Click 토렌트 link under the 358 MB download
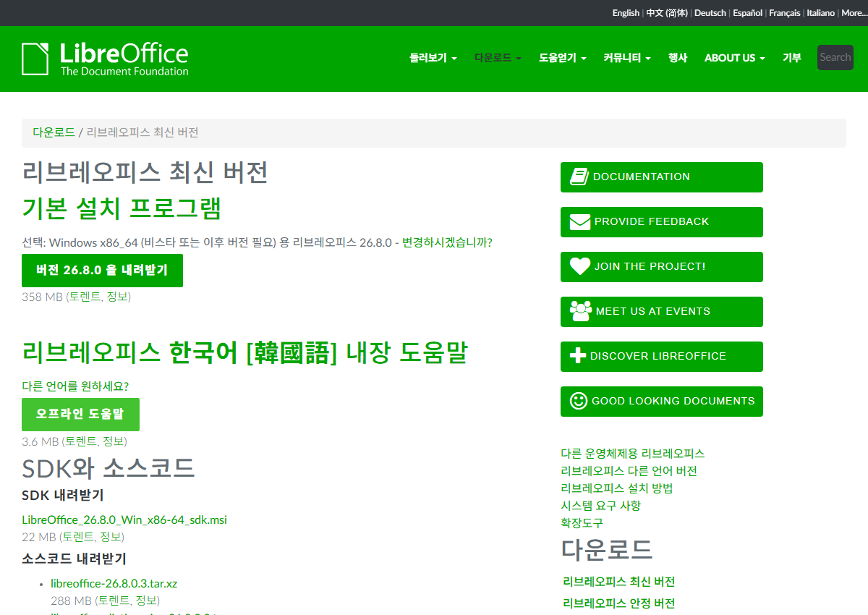Image resolution: width=868 pixels, height=615 pixels. (x=85, y=297)
